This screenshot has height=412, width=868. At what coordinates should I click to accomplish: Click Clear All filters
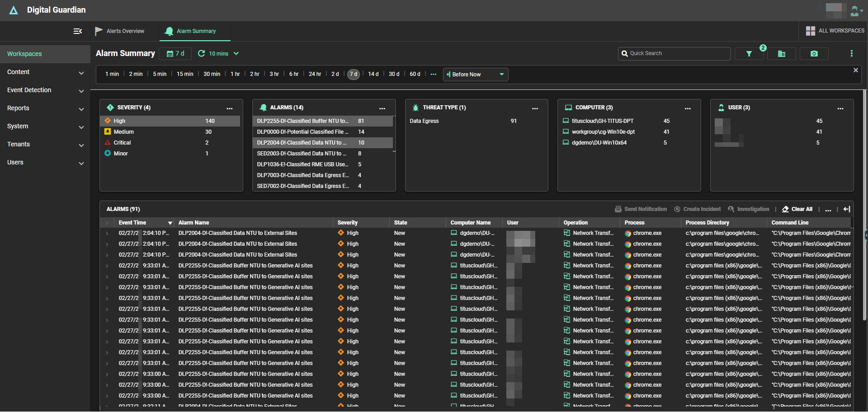(x=797, y=209)
